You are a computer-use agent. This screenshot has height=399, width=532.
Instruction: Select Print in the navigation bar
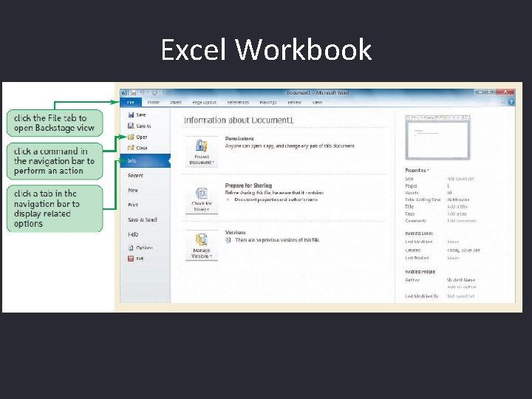tap(133, 205)
